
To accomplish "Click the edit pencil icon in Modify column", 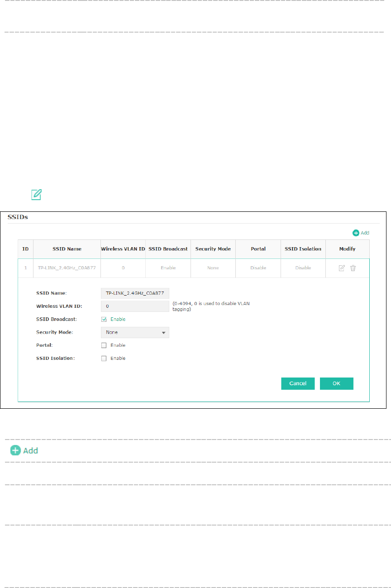I will (342, 268).
